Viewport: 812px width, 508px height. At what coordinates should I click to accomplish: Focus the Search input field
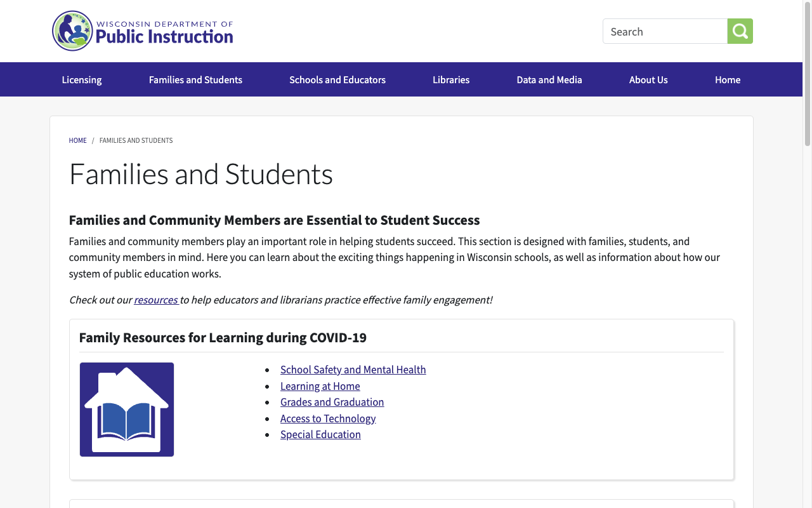(665, 31)
